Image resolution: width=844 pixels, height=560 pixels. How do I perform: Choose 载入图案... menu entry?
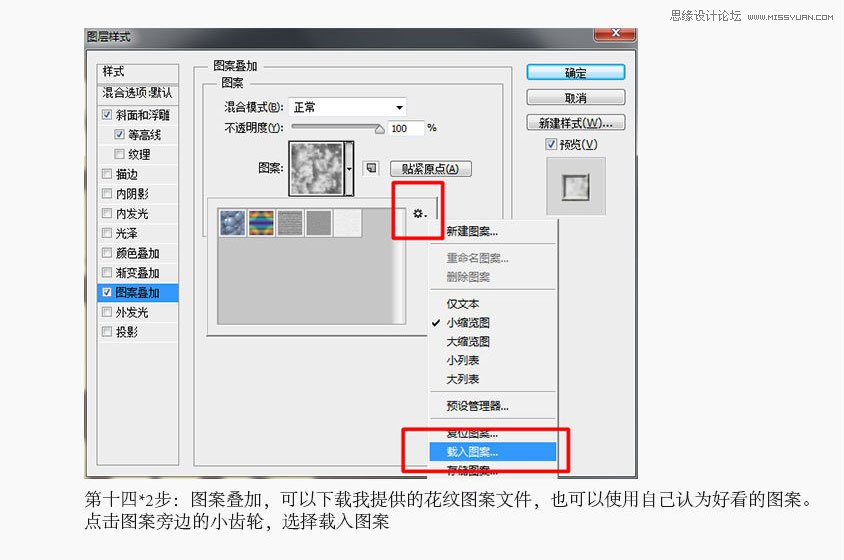tap(493, 451)
